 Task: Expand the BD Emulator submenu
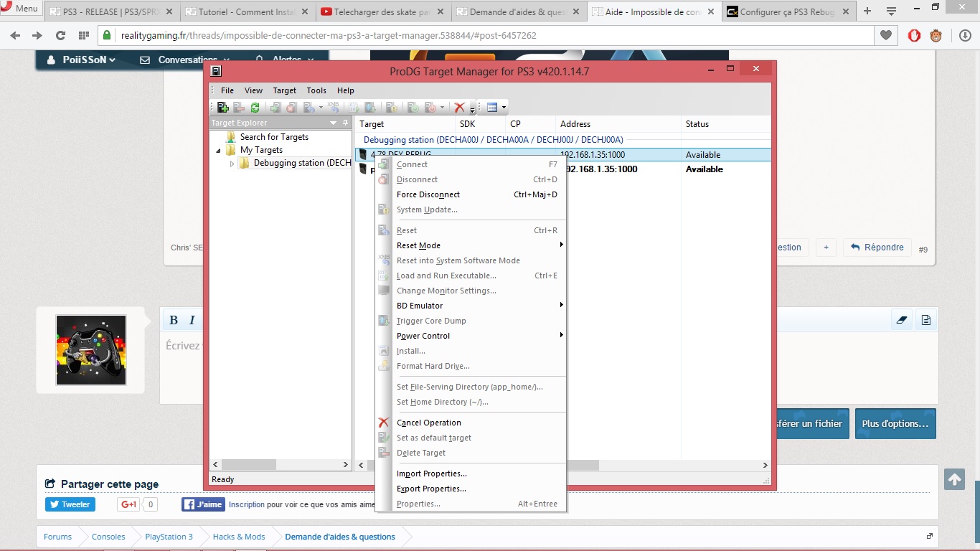pyautogui.click(x=562, y=306)
